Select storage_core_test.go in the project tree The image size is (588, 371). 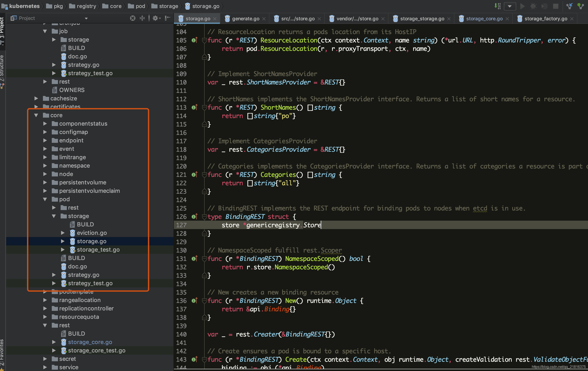96,350
